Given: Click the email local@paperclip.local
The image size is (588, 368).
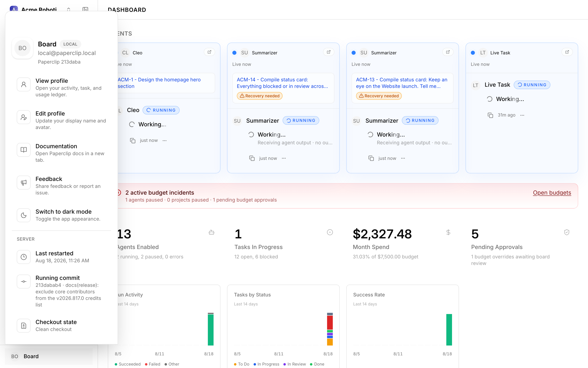Looking at the screenshot, I should (67, 53).
